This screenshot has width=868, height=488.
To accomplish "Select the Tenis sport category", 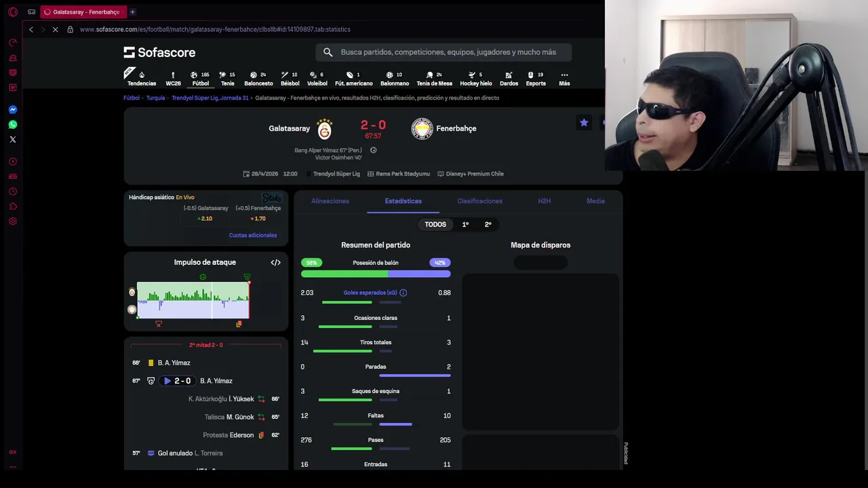I will click(228, 79).
